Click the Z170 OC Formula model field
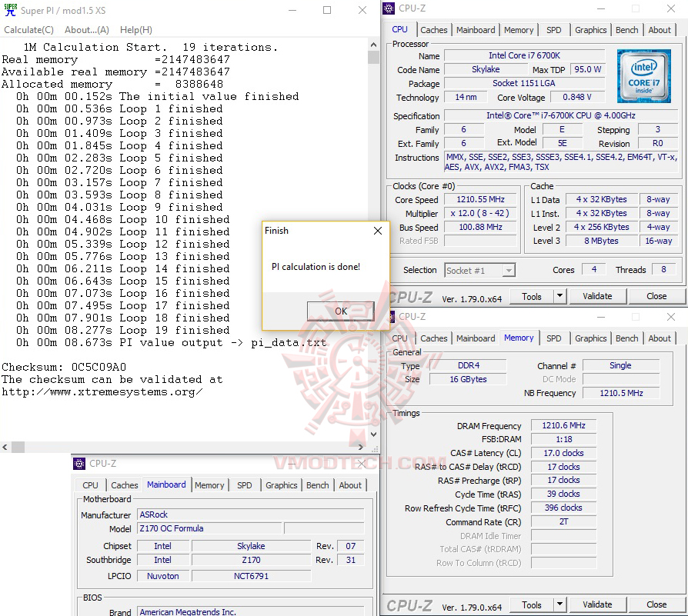Image resolution: width=688 pixels, height=616 pixels. point(209,529)
